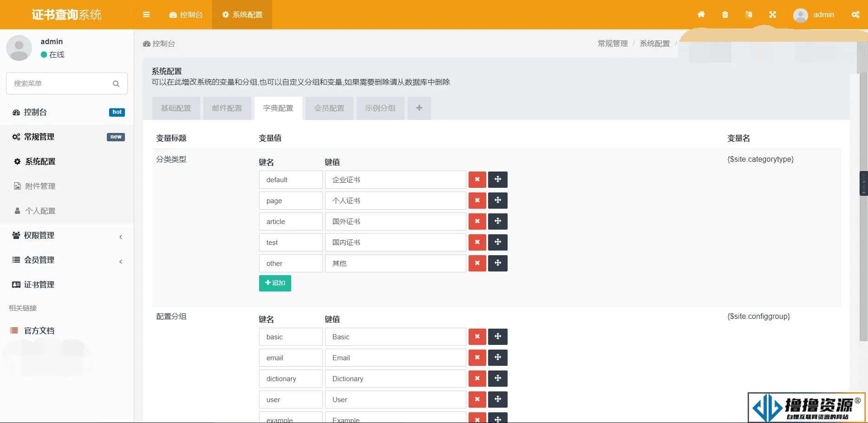Delete the 'other' key row

(x=477, y=263)
